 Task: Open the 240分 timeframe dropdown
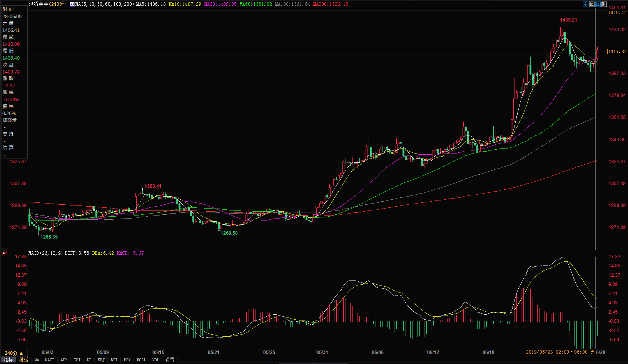(x=13, y=353)
